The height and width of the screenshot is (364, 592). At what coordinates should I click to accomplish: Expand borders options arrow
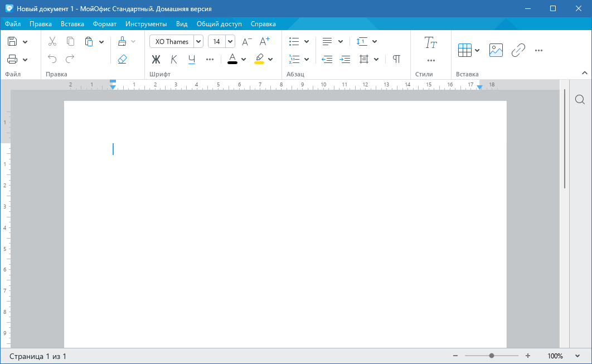pos(376,59)
